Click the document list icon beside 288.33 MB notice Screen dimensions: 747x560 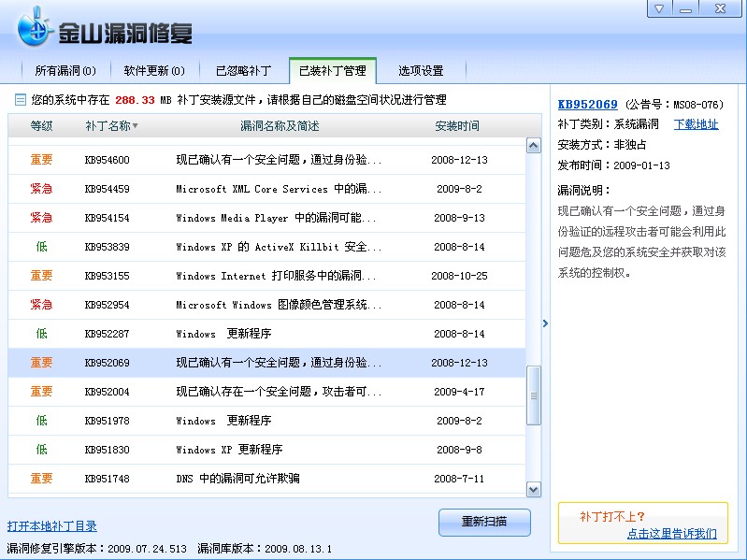pyautogui.click(x=20, y=99)
